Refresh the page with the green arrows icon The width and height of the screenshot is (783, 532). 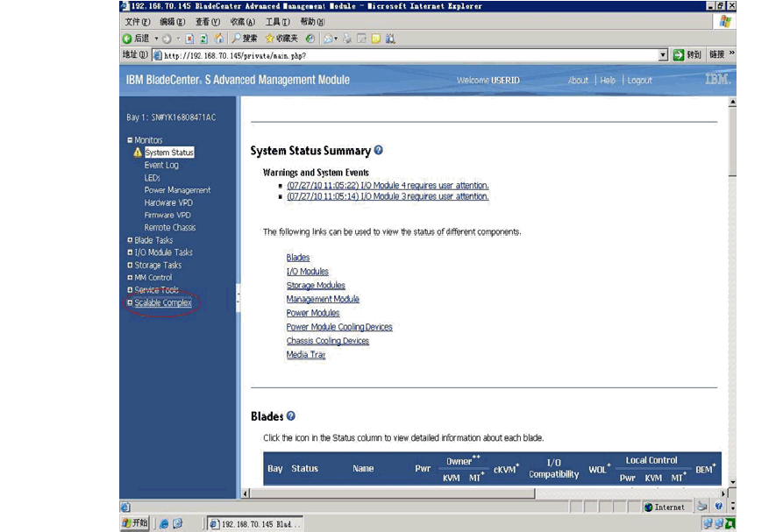coord(203,39)
